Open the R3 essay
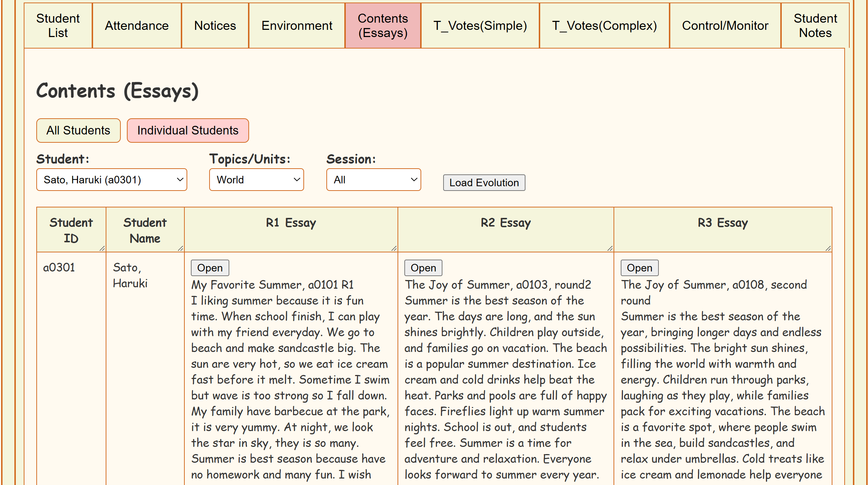 639,268
